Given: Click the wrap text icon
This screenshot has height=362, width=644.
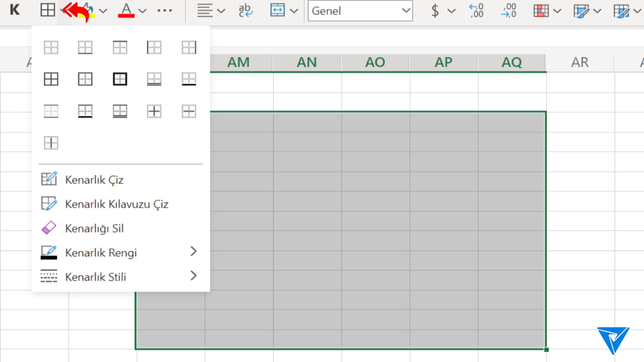Looking at the screenshot, I should coord(246,11).
